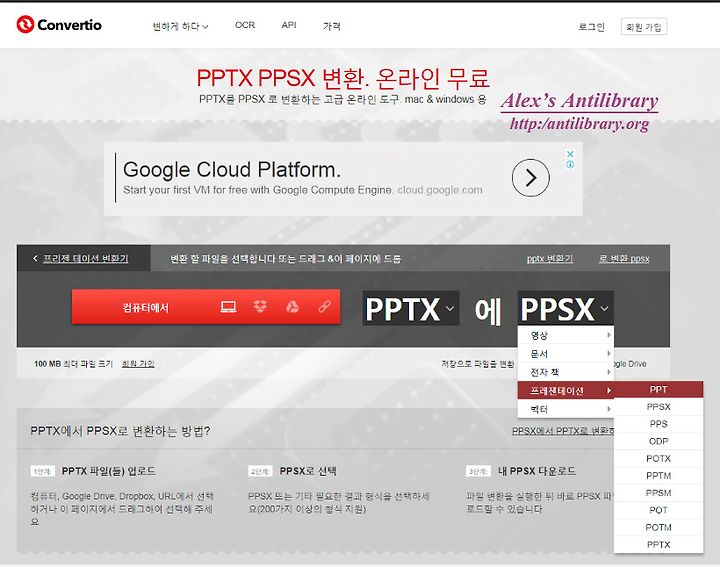Select PPSX format in submenu
This screenshot has height=567, width=720.
[x=658, y=407]
